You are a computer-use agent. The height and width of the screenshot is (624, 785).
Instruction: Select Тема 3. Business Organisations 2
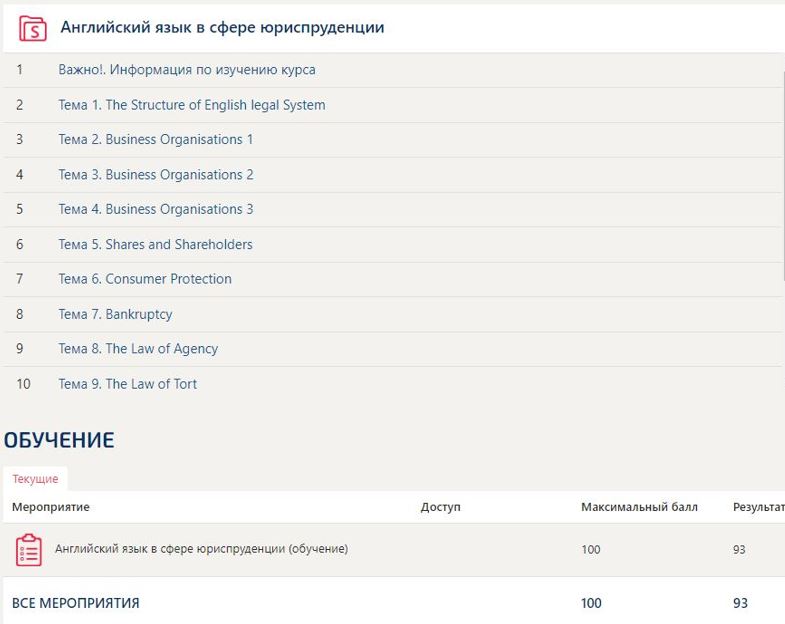pos(155,174)
